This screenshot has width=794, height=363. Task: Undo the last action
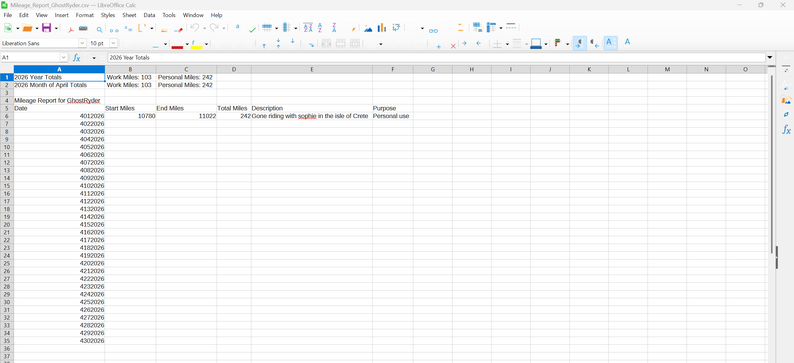(x=195, y=28)
